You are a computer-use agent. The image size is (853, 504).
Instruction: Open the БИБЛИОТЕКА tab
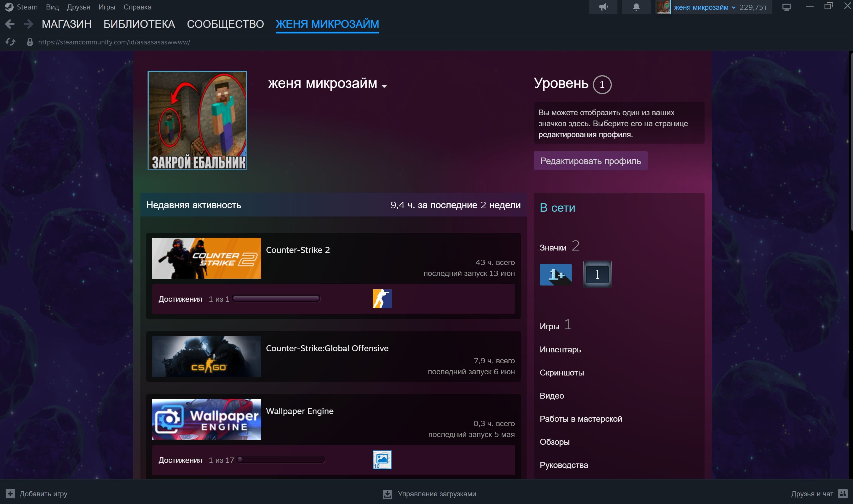pyautogui.click(x=139, y=24)
